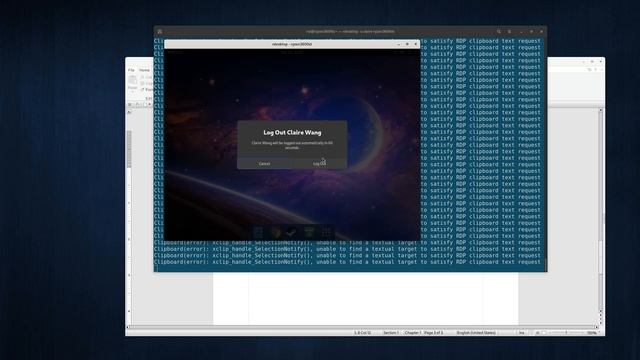Click 'English (United States)' language in status bar

coord(476,333)
